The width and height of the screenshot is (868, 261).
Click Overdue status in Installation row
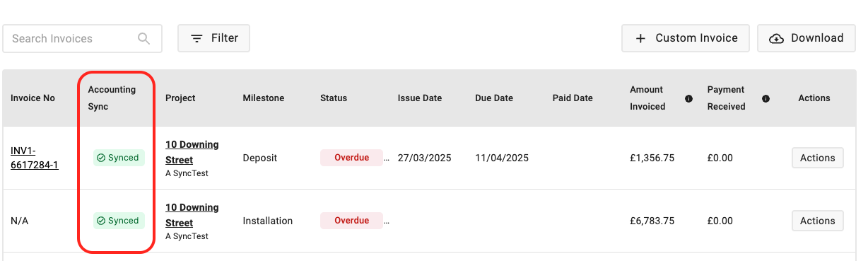point(351,221)
